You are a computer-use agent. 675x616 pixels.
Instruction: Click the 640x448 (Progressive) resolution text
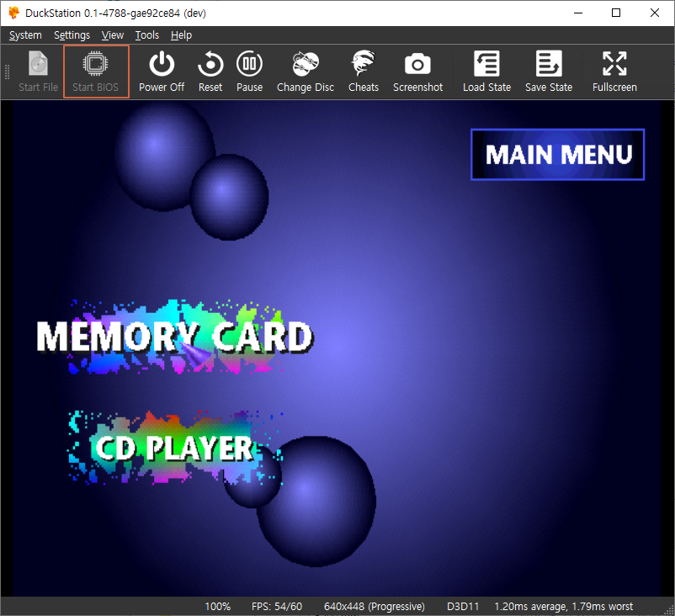pyautogui.click(x=374, y=607)
